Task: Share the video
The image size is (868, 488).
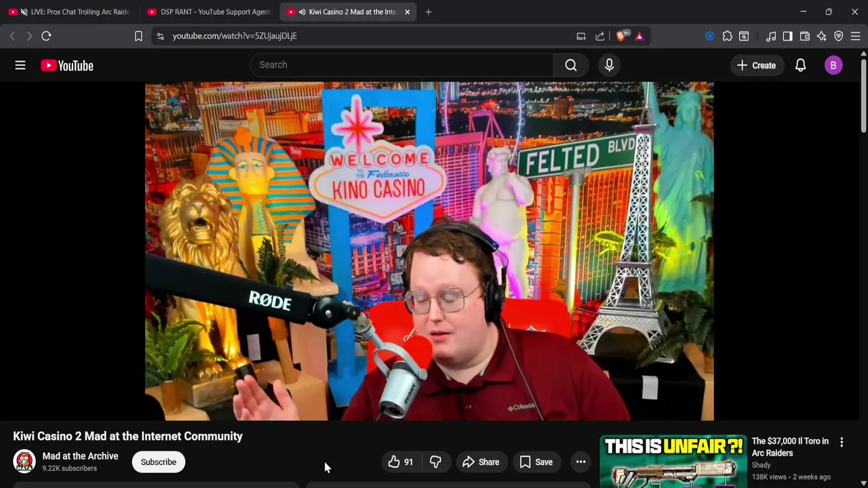Action: pos(481,462)
